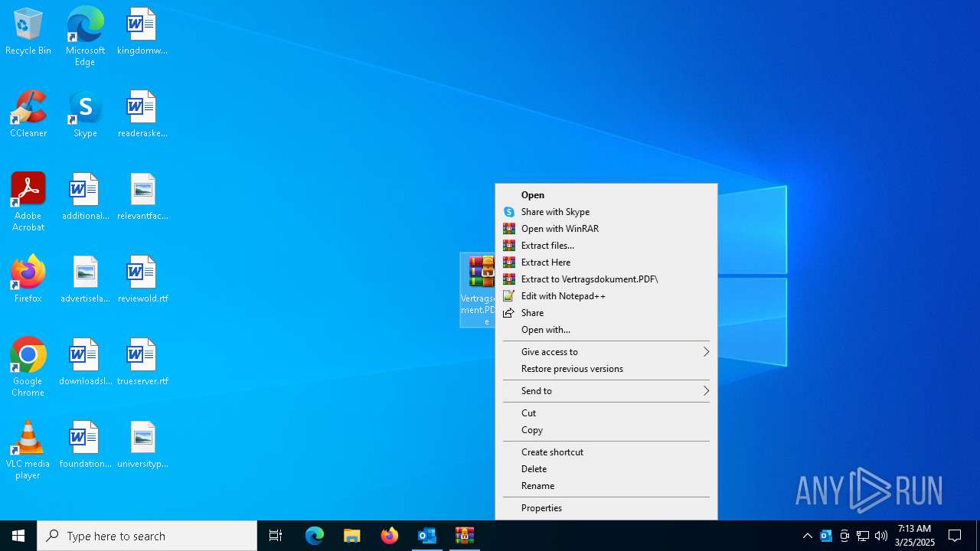Screen dimensions: 980x551
Task: Open the notification center
Action: coord(955,536)
